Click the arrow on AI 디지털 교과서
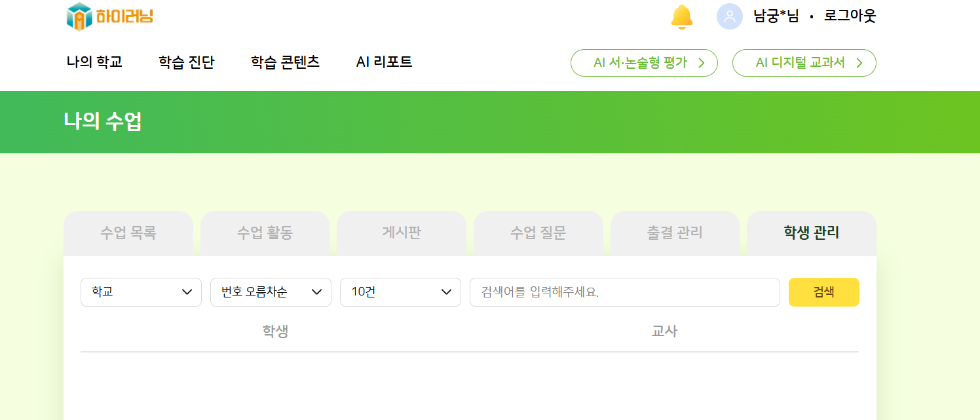980x420 pixels. 859,63
